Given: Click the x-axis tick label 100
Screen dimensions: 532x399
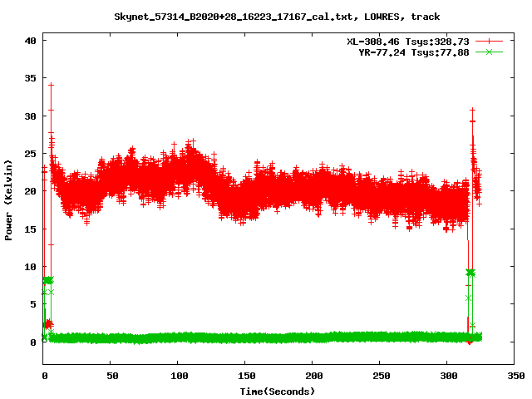Looking at the screenshot, I should [x=180, y=376].
